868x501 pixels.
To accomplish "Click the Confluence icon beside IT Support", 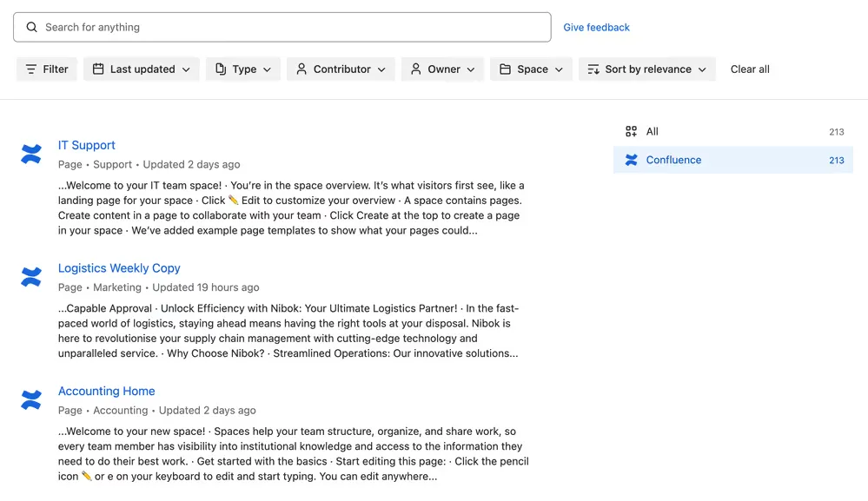I will [31, 155].
